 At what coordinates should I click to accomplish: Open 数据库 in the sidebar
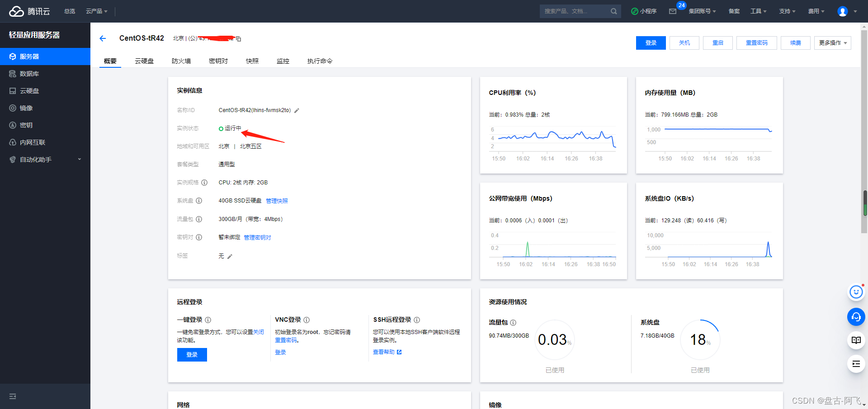[x=45, y=74]
